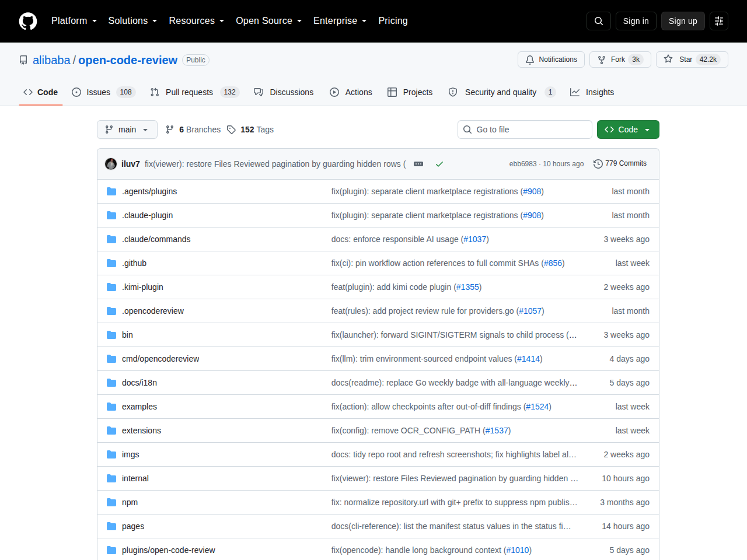Click folder icon for .github
The image size is (747, 560).
pos(111,263)
